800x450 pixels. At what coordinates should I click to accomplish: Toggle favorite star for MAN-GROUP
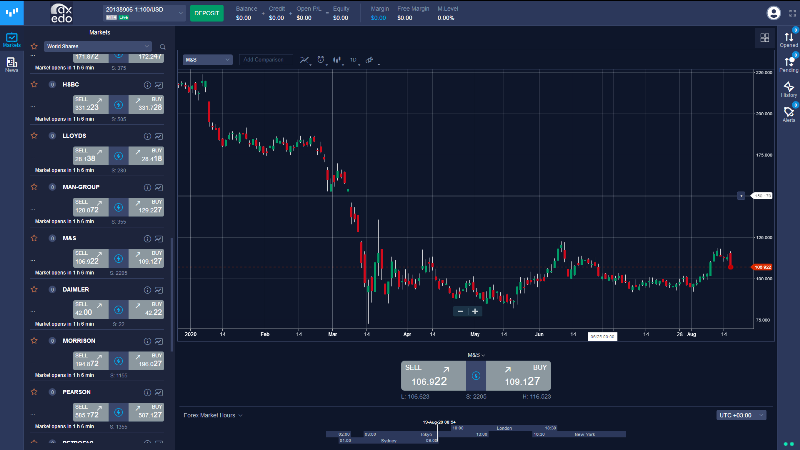pyautogui.click(x=34, y=187)
